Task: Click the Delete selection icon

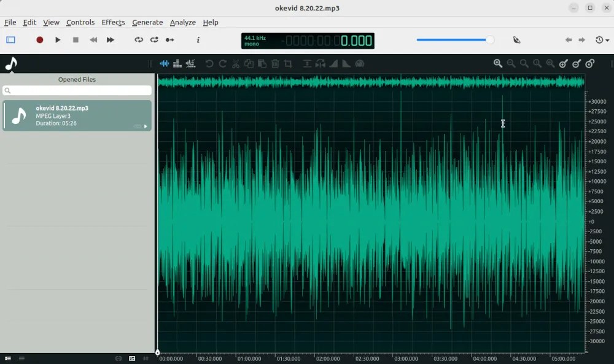Action: (x=275, y=63)
